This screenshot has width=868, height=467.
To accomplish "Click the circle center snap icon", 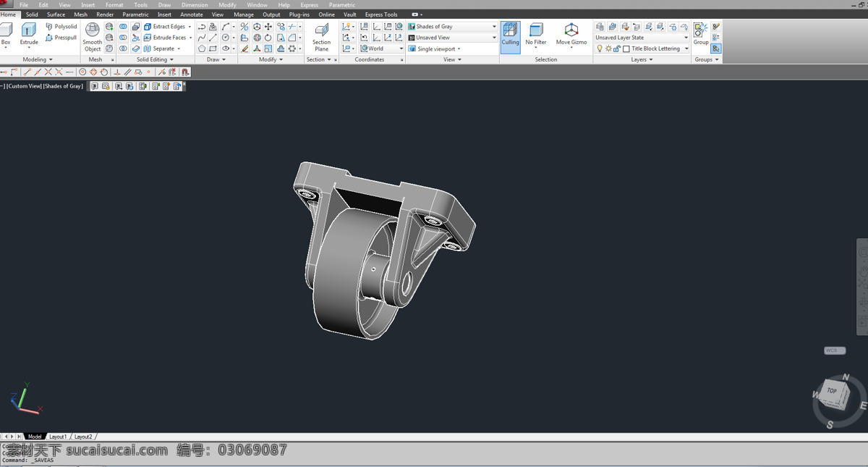I will coord(82,72).
